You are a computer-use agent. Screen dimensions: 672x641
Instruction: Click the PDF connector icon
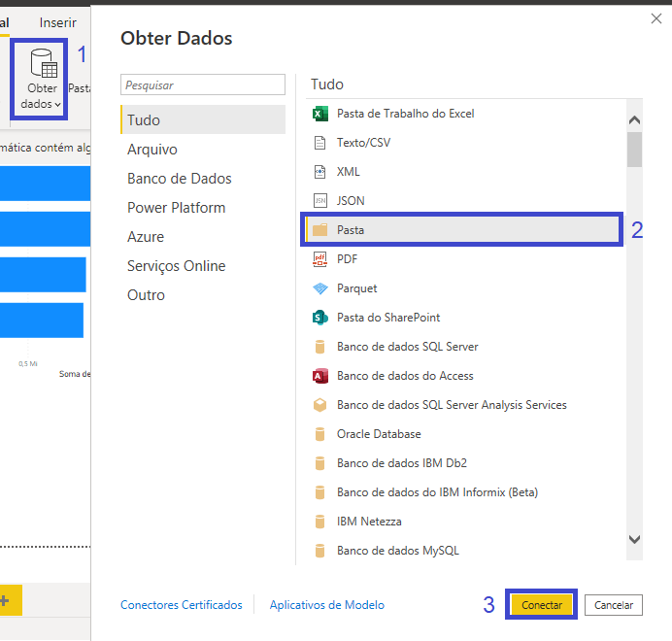[x=319, y=259]
